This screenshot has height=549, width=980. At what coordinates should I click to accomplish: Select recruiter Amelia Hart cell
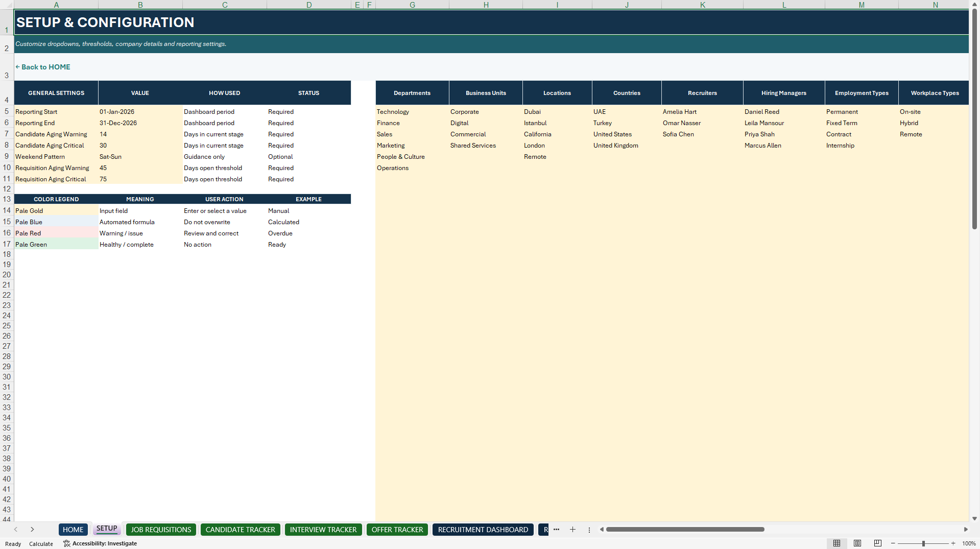coord(702,112)
